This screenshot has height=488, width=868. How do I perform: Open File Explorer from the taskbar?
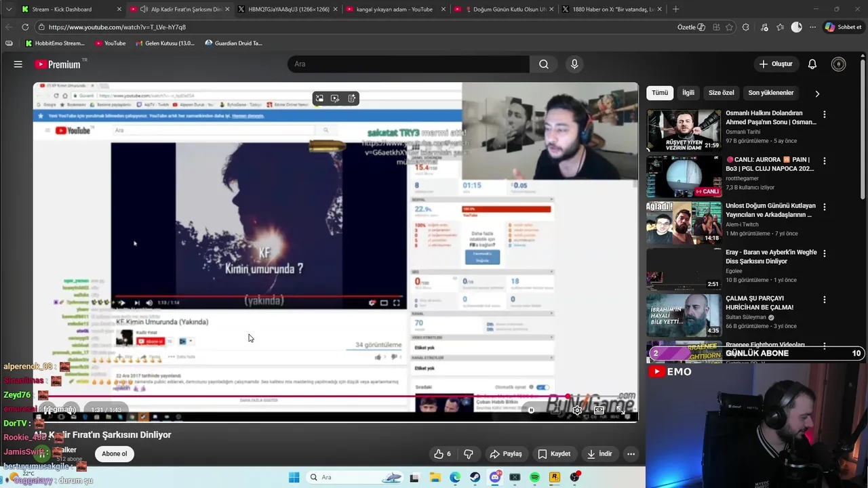[435, 477]
